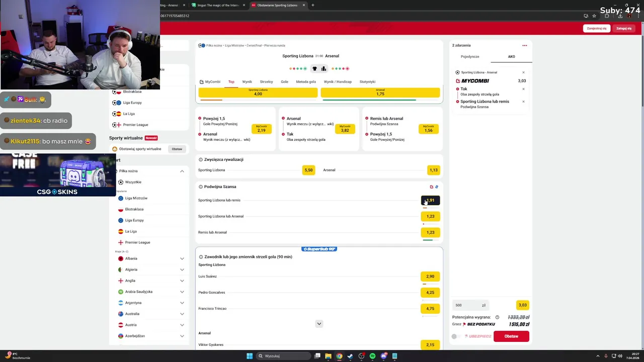The image size is (644, 362).
Task: Edit the 500 zł stake input field
Action: [470, 305]
